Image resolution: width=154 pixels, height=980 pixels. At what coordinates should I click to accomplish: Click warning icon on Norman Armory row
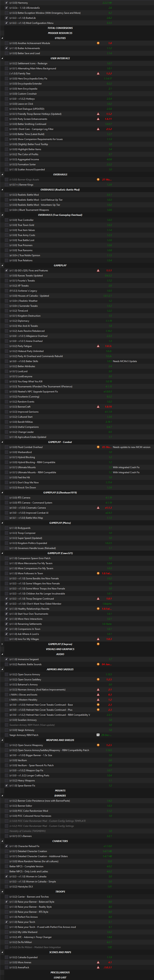tap(98, 689)
